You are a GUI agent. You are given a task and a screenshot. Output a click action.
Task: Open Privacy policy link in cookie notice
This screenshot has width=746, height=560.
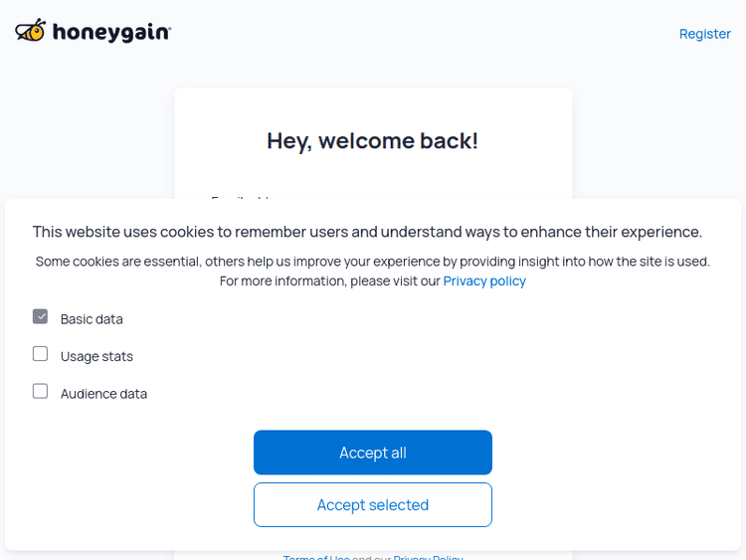tap(484, 281)
